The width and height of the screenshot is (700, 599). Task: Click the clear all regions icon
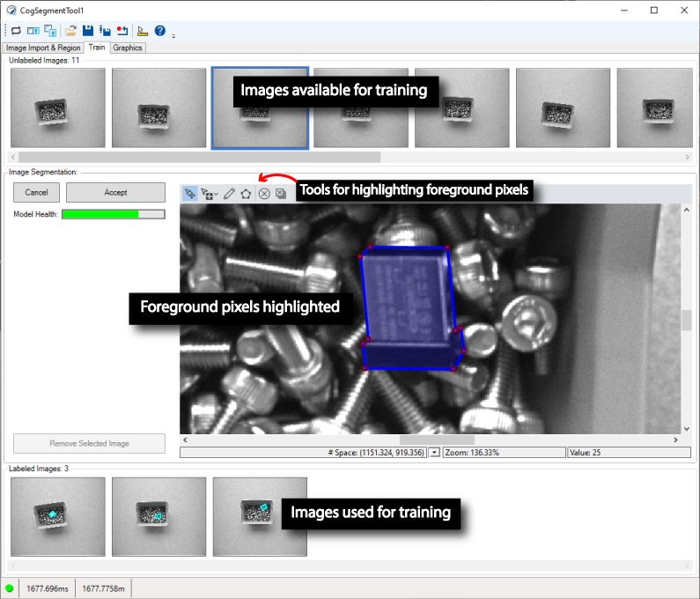coord(281,194)
